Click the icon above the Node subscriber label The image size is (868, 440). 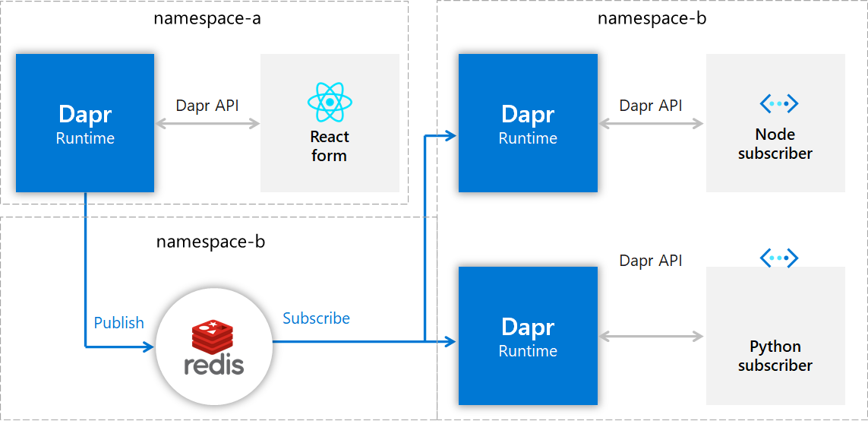[x=778, y=103]
